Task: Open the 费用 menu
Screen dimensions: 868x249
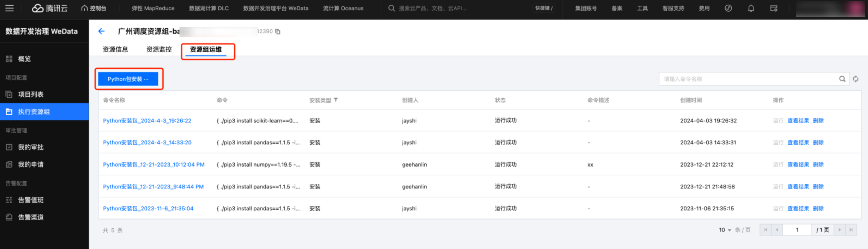Action: pos(704,8)
